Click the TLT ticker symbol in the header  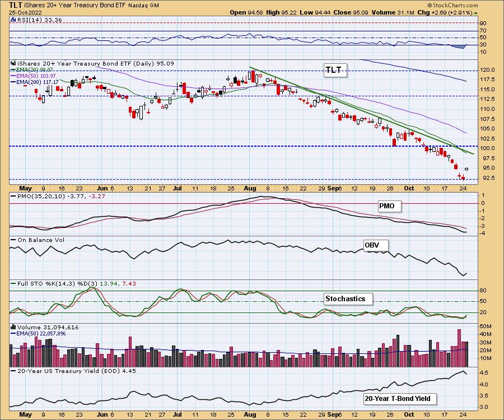(16, 5)
